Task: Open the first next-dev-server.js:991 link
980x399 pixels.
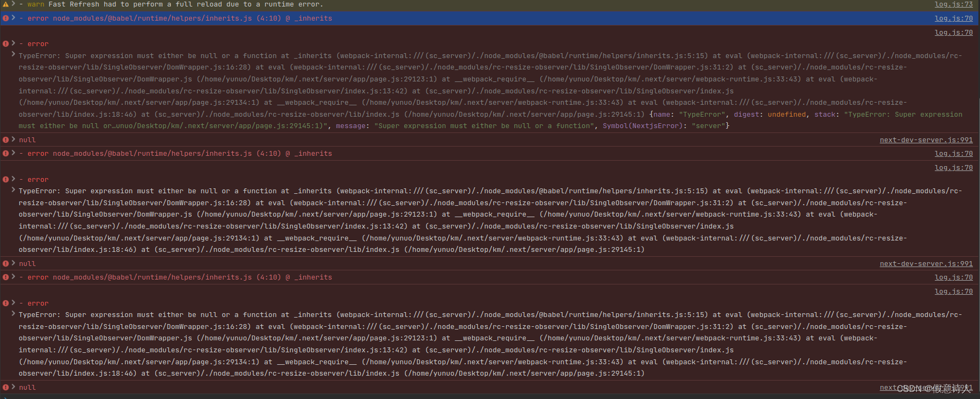Action: (x=926, y=140)
